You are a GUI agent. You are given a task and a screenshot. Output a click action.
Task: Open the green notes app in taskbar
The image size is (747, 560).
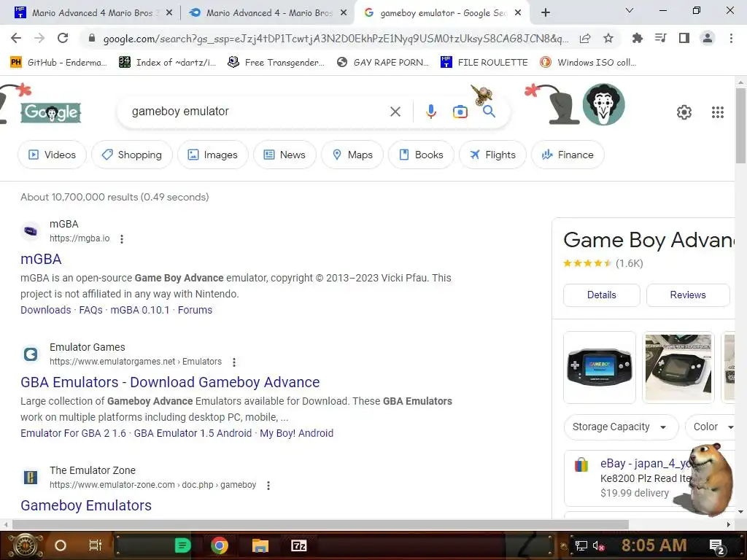pyautogui.click(x=182, y=545)
